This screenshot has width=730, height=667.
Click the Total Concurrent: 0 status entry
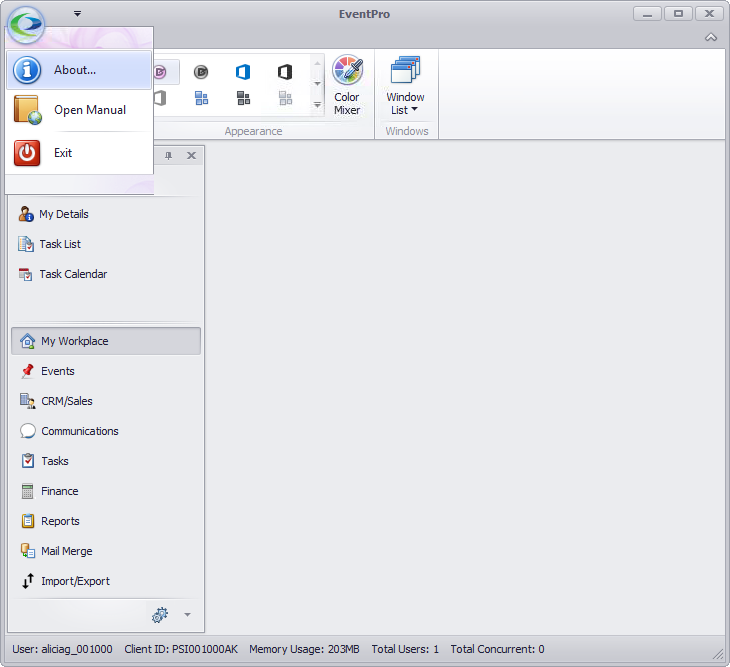(497, 649)
